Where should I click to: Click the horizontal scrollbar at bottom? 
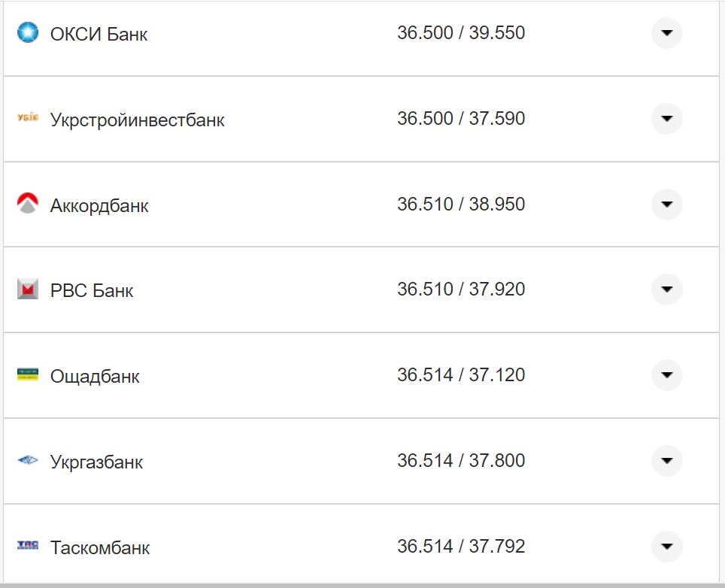click(361, 584)
